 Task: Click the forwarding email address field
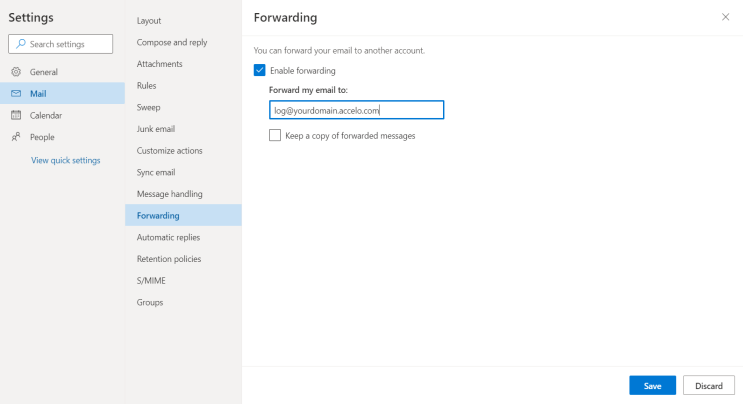coord(356,110)
